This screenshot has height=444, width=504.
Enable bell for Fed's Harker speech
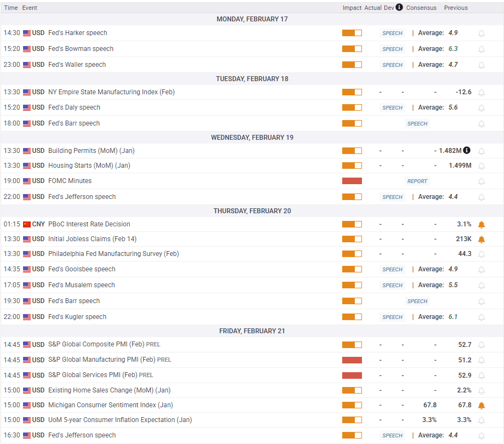482,33
